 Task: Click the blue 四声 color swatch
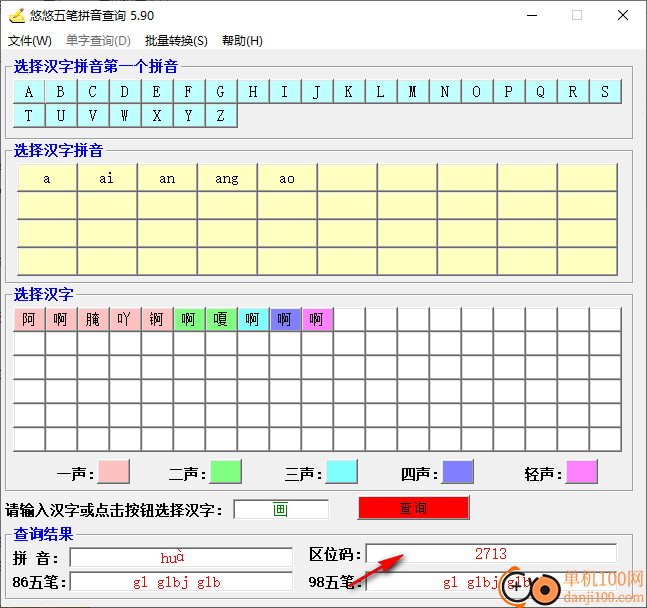coord(457,471)
